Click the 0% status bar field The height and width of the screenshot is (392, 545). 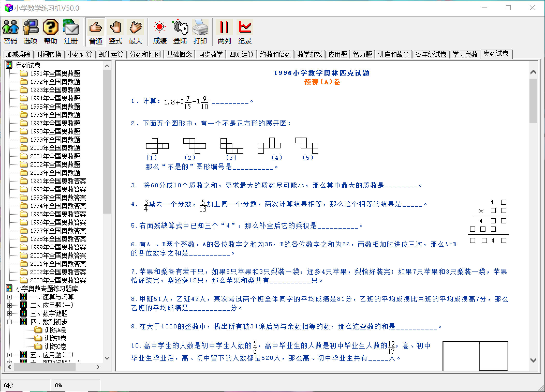pyautogui.click(x=76, y=385)
